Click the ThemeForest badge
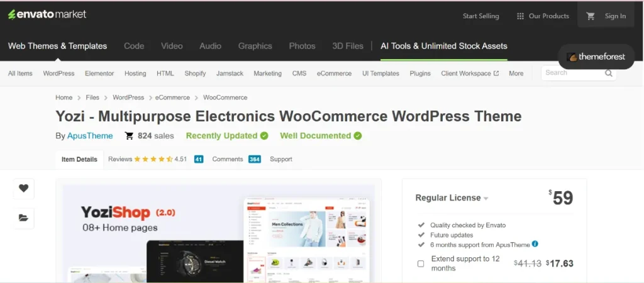Image resolution: width=644 pixels, height=283 pixels. tap(596, 57)
